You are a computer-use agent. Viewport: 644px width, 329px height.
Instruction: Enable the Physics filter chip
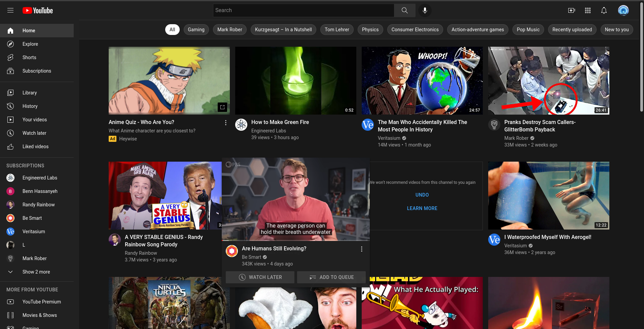tap(370, 30)
